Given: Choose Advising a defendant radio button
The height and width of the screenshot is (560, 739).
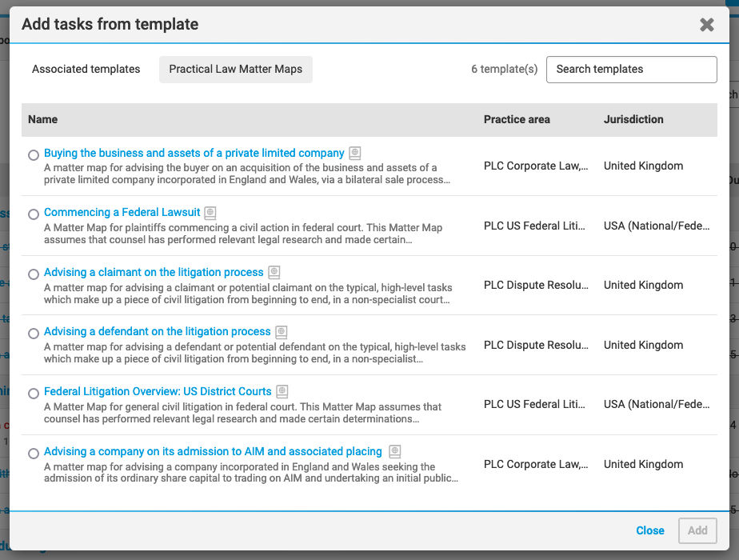Looking at the screenshot, I should [x=34, y=334].
